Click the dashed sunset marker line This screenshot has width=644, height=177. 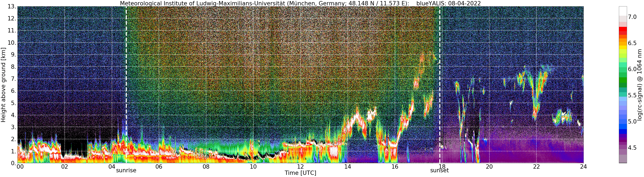pyautogui.click(x=439, y=85)
